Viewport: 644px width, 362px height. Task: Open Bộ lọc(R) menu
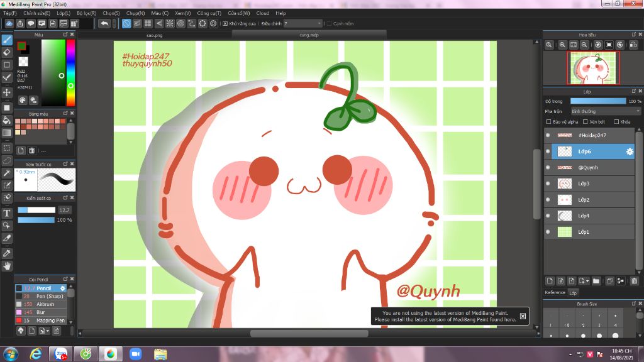pyautogui.click(x=86, y=13)
